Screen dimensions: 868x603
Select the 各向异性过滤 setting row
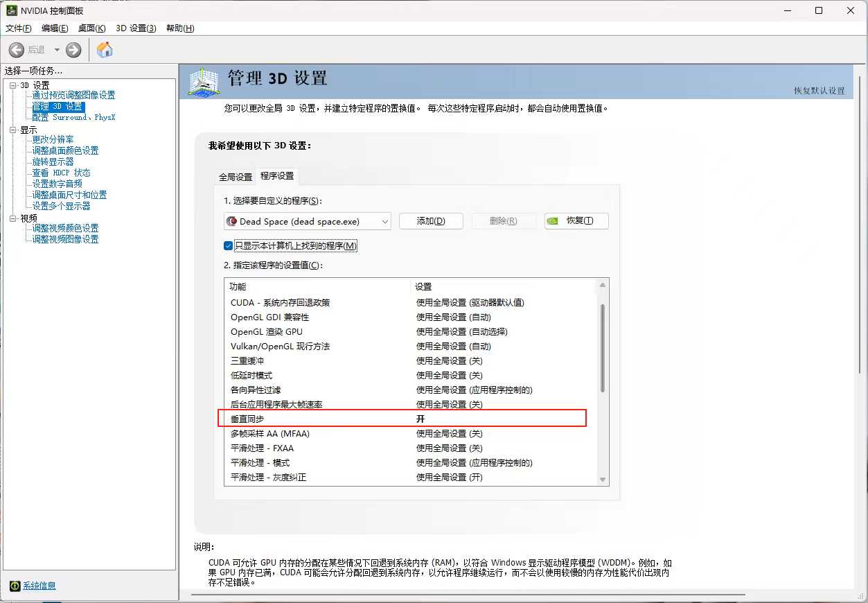coord(410,390)
